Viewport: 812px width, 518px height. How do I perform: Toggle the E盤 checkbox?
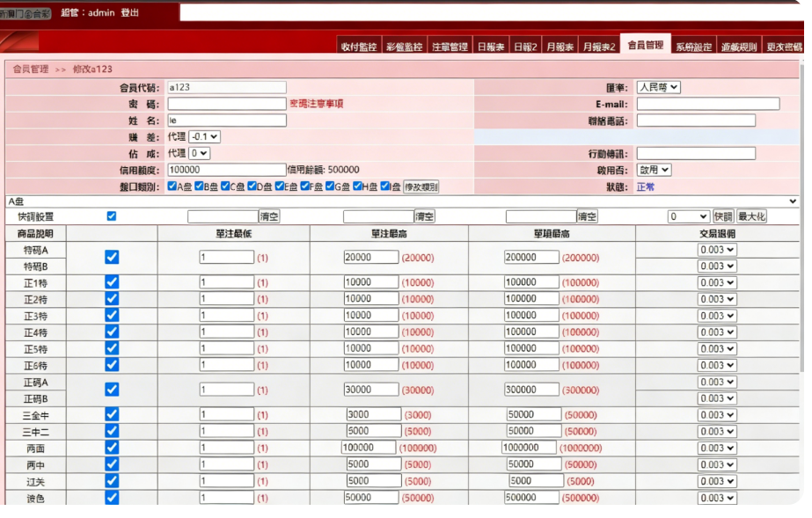[280, 186]
